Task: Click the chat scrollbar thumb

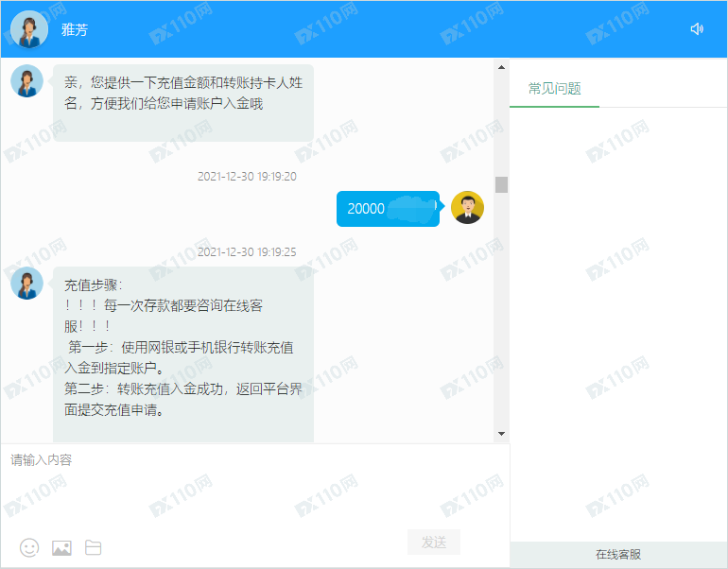Action: (501, 184)
